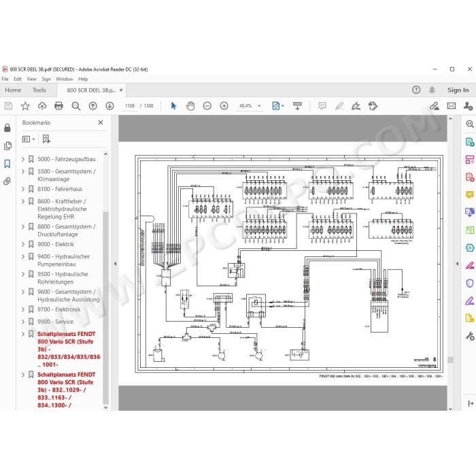Viewport: 476px width, 476px height.
Task: Open the 9900 - Service bookmark
Action: [55, 322]
